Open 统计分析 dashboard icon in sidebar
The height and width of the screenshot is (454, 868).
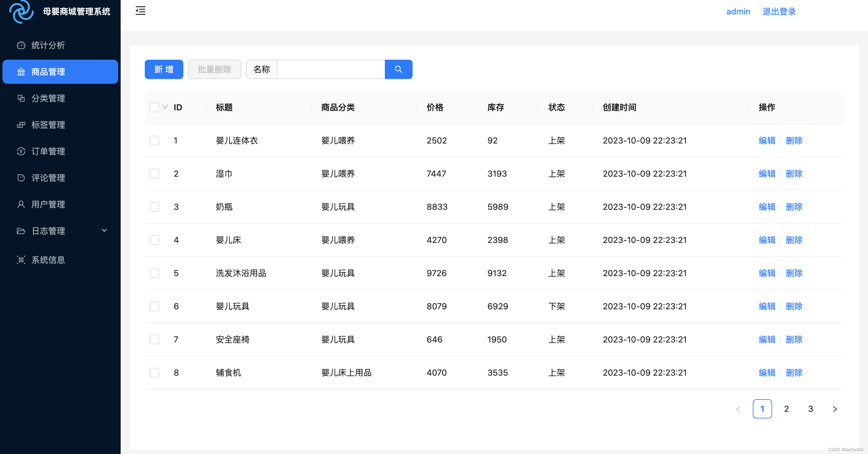[21, 46]
